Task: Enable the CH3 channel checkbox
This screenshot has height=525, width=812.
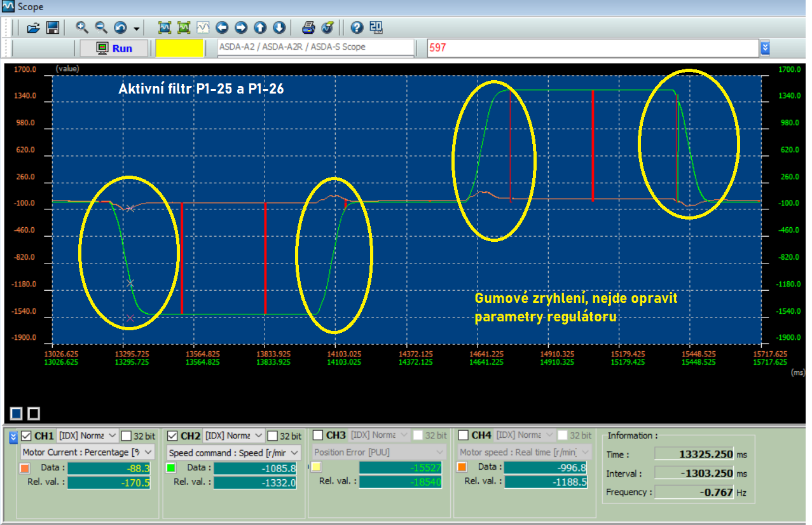Action: coord(318,436)
